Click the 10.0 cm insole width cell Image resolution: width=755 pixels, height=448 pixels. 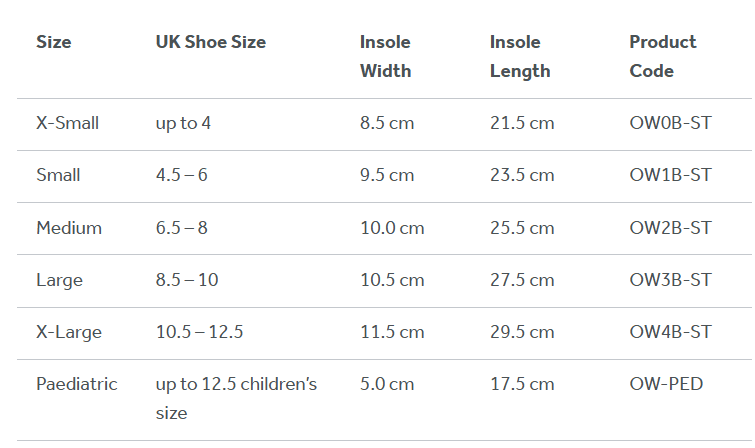tap(392, 228)
